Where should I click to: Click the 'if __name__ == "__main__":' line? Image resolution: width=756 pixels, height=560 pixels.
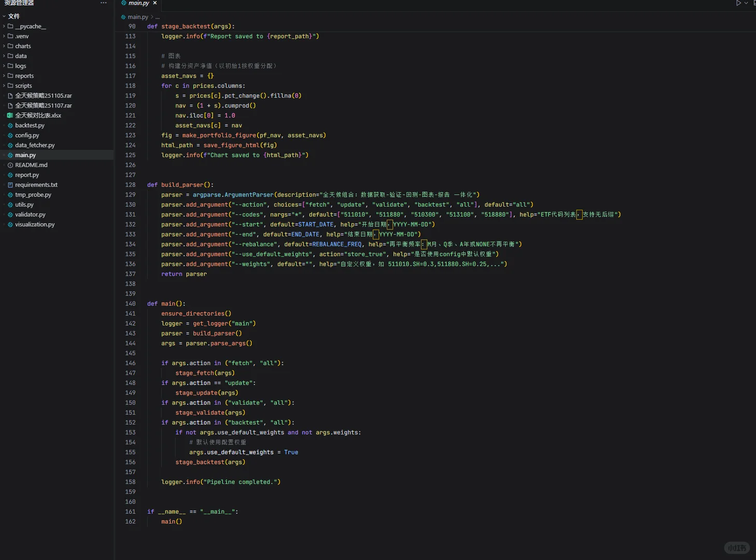(x=193, y=512)
